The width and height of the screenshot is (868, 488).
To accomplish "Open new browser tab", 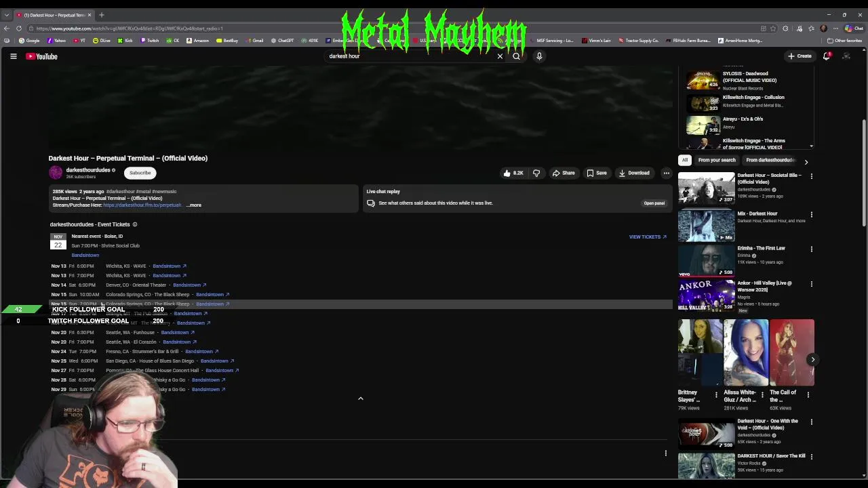I will [102, 15].
